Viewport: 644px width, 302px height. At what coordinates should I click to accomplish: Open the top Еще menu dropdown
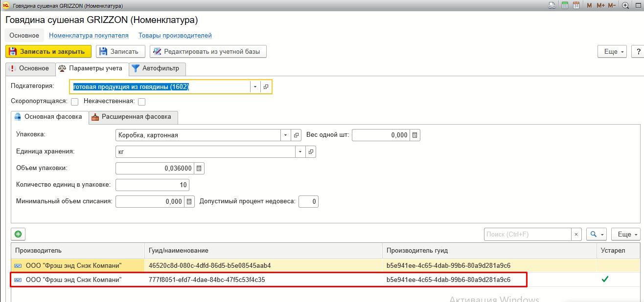613,51
